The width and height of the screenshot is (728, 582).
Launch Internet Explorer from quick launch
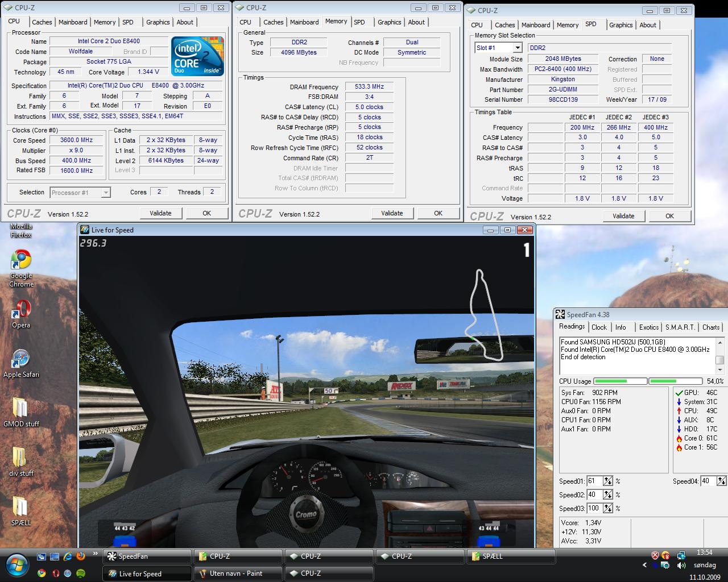coord(68,556)
